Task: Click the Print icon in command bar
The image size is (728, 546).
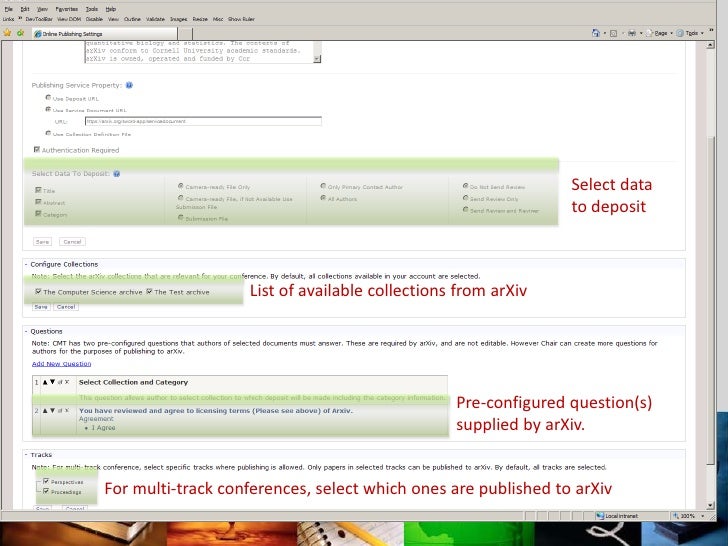Action: [x=632, y=33]
